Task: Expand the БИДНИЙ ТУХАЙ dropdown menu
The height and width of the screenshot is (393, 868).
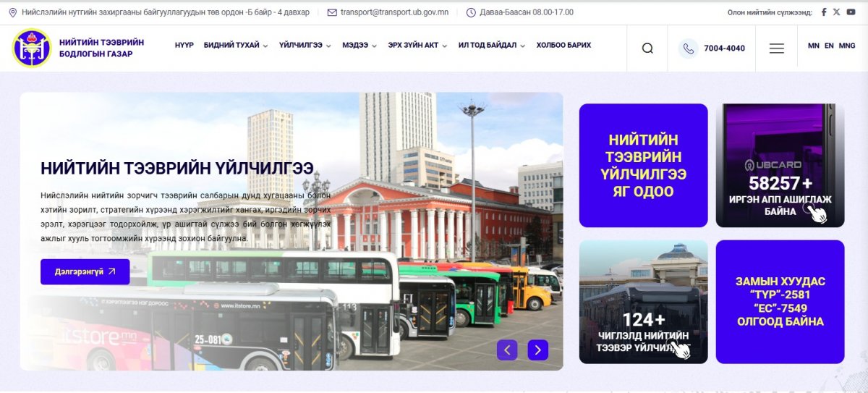Action: coord(235,45)
